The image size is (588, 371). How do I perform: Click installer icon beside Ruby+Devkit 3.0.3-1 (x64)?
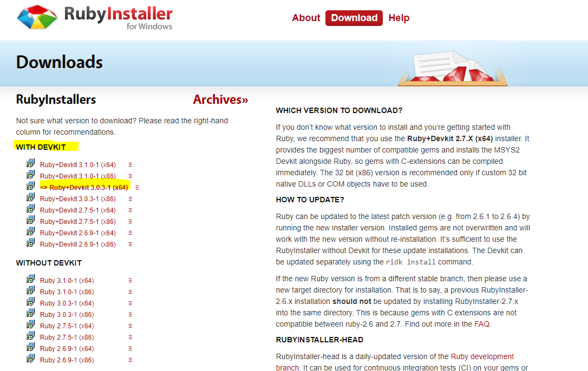[30, 186]
